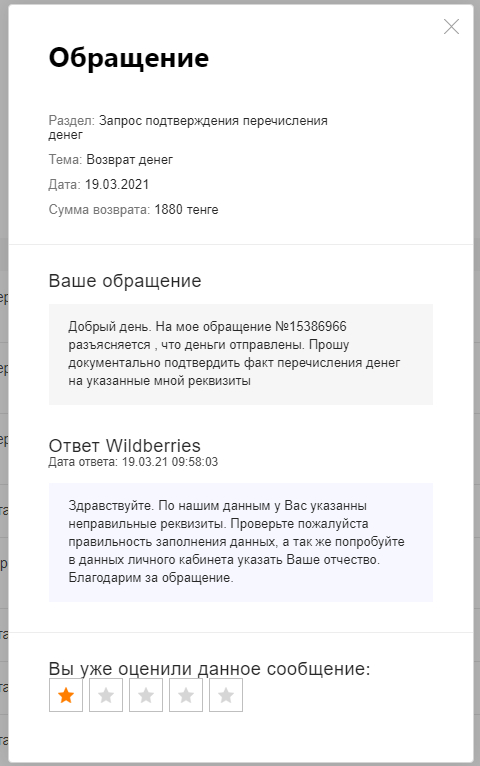480x766 pixels.
Task: Rate the message with two stars
Action: [x=106, y=695]
